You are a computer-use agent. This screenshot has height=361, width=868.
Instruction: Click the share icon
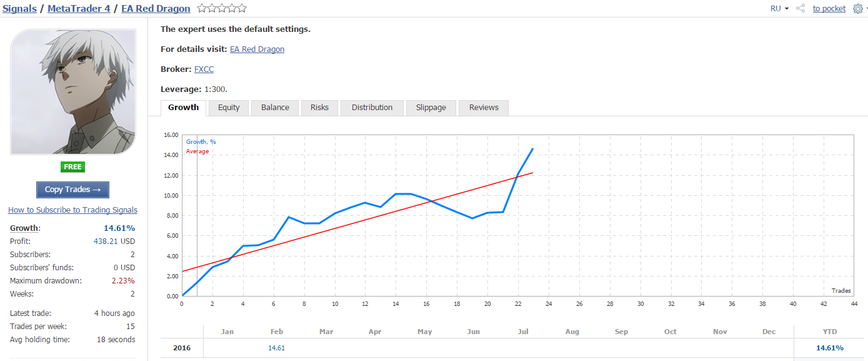tap(801, 9)
